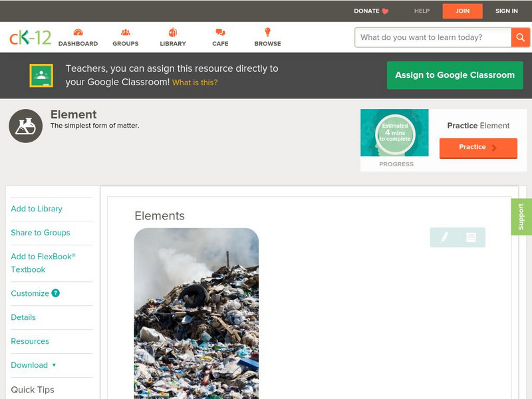
Task: Click the GROUPS menu label
Action: pos(126,44)
